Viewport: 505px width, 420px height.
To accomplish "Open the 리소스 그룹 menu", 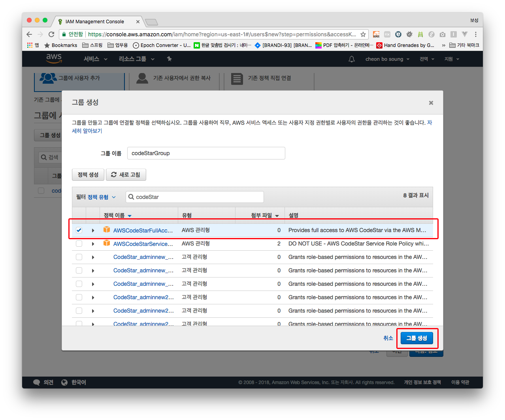I will (136, 59).
